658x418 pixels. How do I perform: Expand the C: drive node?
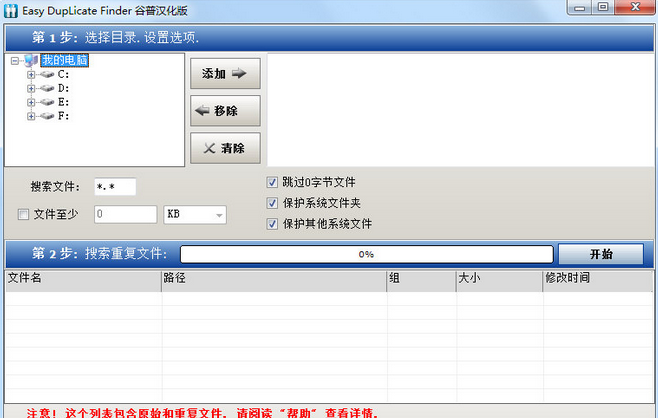[31, 75]
